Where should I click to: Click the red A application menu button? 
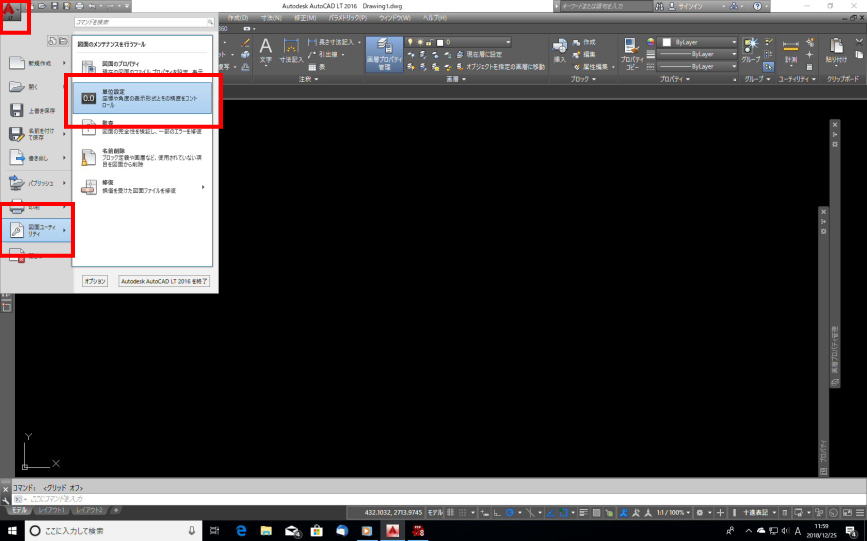pyautogui.click(x=11, y=13)
